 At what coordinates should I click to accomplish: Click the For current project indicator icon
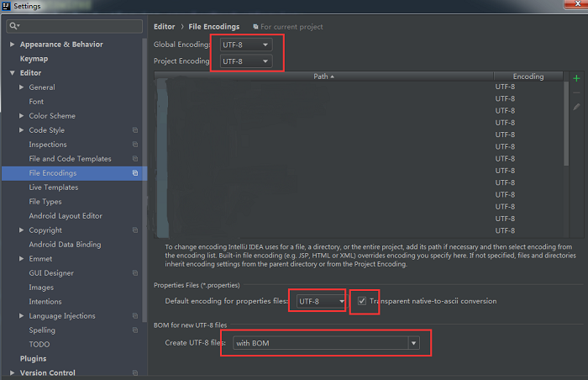coord(255,27)
